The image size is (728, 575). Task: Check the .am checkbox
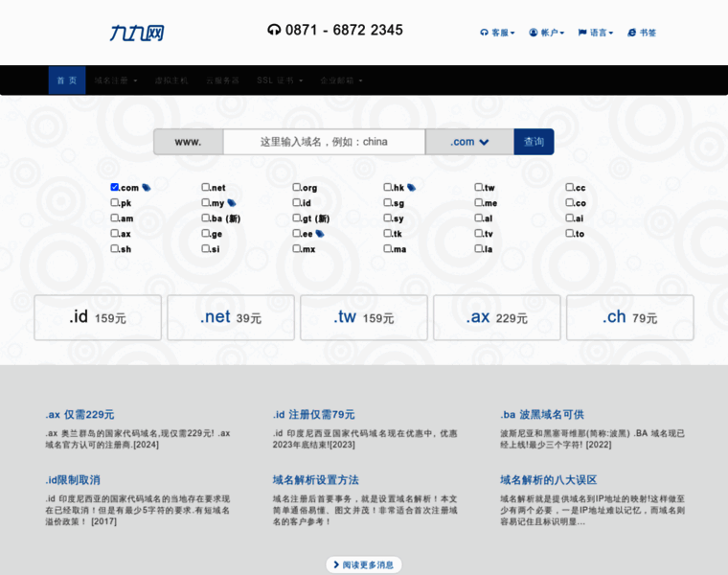pyautogui.click(x=115, y=218)
